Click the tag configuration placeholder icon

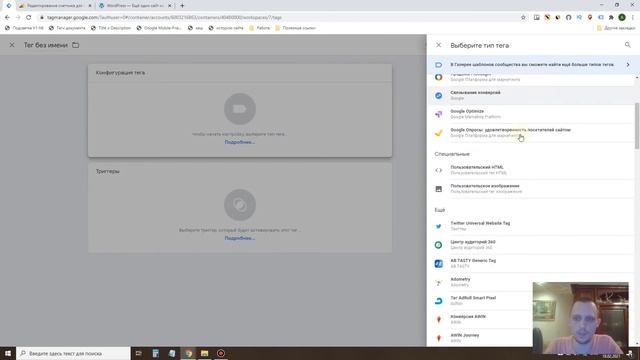click(240, 109)
